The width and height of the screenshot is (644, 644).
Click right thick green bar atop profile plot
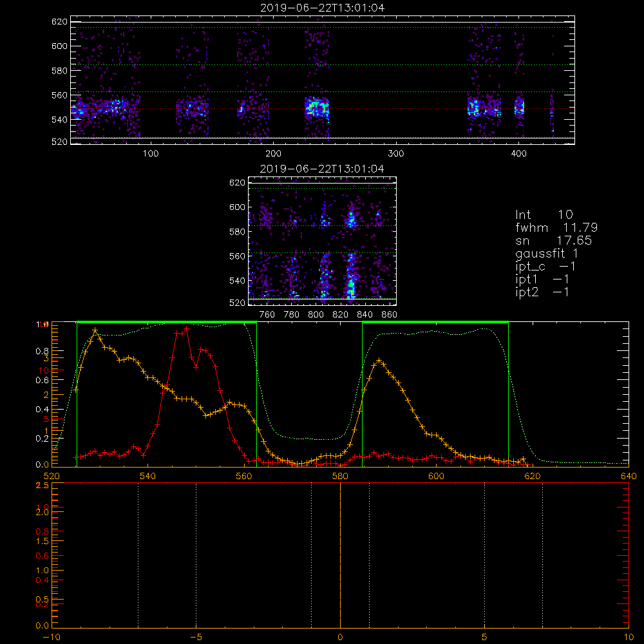435,322
